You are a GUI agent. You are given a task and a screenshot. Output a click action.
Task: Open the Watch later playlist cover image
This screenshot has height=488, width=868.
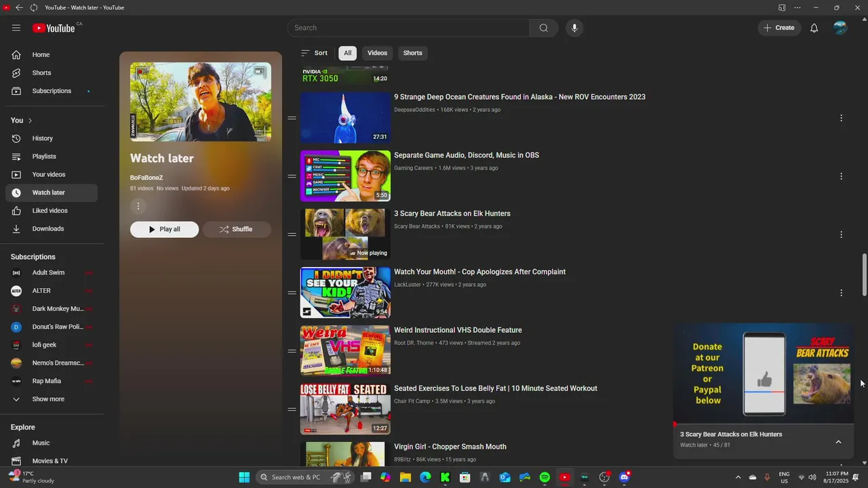pyautogui.click(x=201, y=102)
